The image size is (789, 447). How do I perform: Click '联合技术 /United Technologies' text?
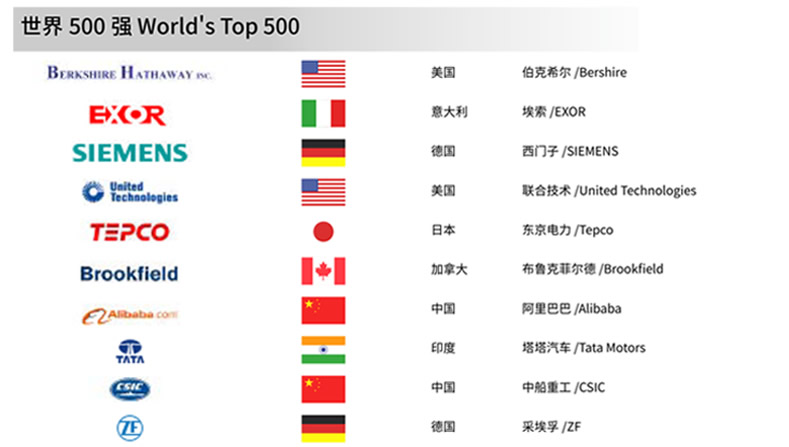tap(609, 191)
